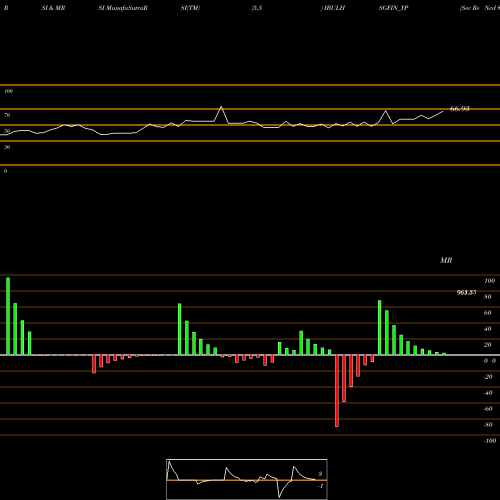Click the RSI line peak near 70
500x500 pixels.
(x=221, y=107)
